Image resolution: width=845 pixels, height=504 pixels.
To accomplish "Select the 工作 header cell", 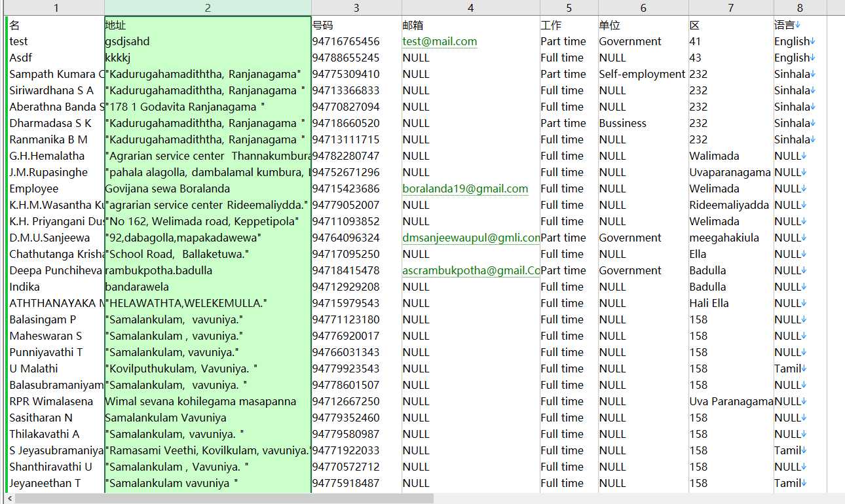I will (x=569, y=25).
